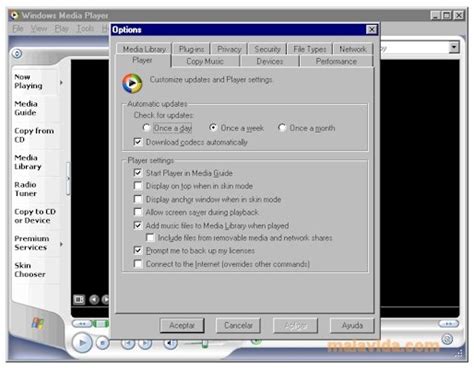Select Once a month update option

pos(282,128)
